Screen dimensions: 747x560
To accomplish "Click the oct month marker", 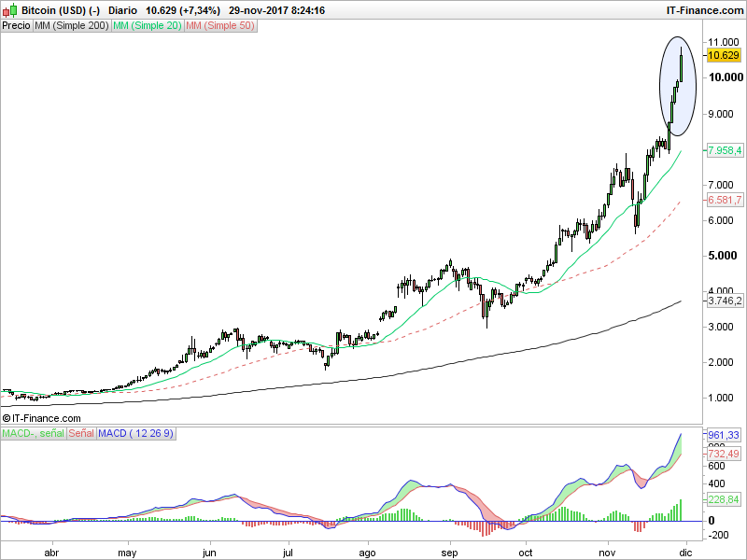I will (x=526, y=553).
